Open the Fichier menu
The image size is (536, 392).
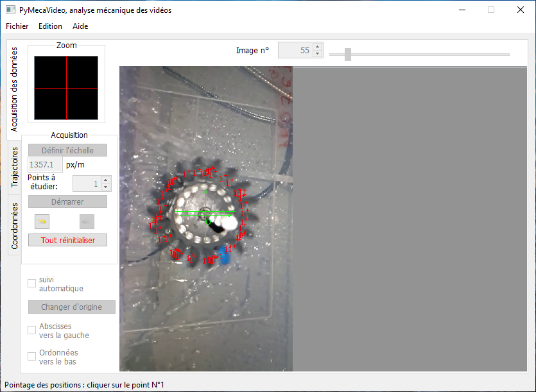(17, 26)
